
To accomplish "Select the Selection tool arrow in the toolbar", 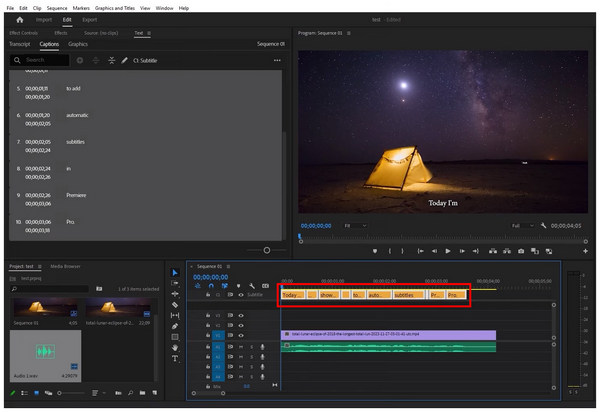I will click(175, 272).
